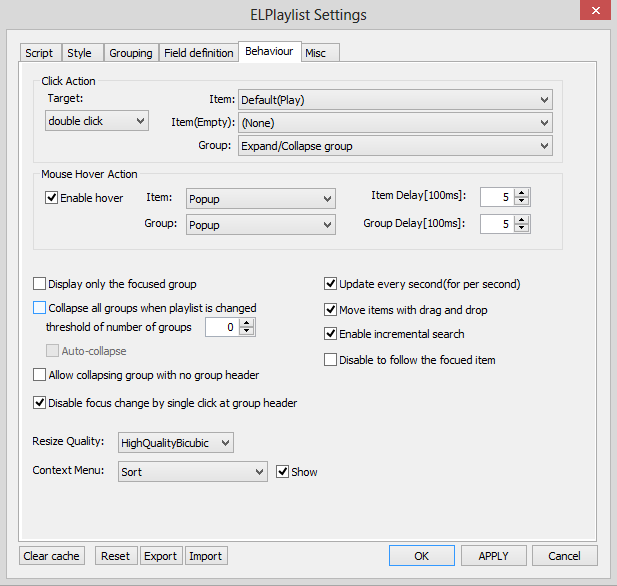Click the threshold number of groups field
617x586 pixels.
(x=222, y=327)
